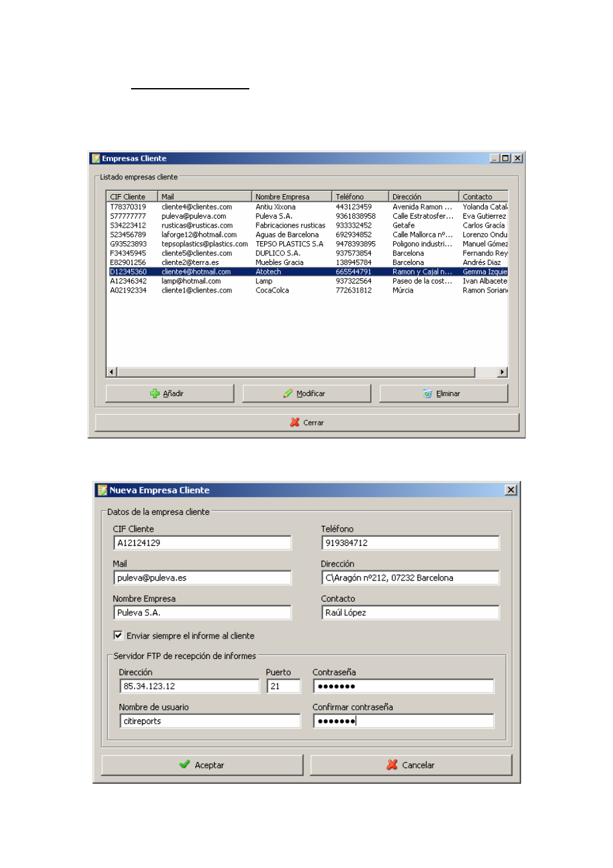Click the Teléfono input field
Screen dimensions: 613x868
(410, 543)
